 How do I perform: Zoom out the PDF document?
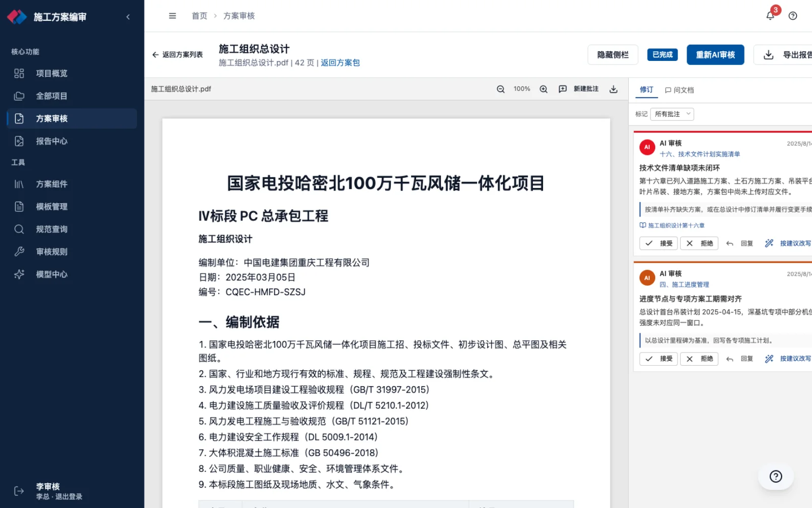[x=500, y=89]
